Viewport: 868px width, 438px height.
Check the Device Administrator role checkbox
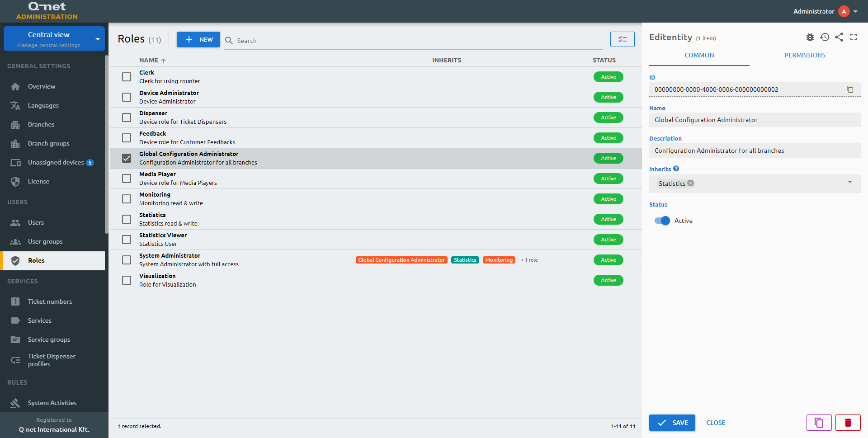tap(127, 97)
